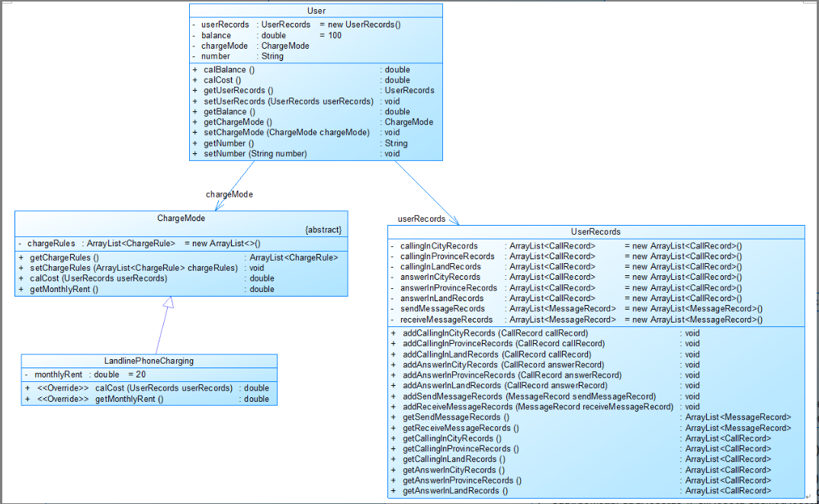The image size is (819, 504).
Task: Select answerInLandRecords attribute
Action: click(x=566, y=298)
